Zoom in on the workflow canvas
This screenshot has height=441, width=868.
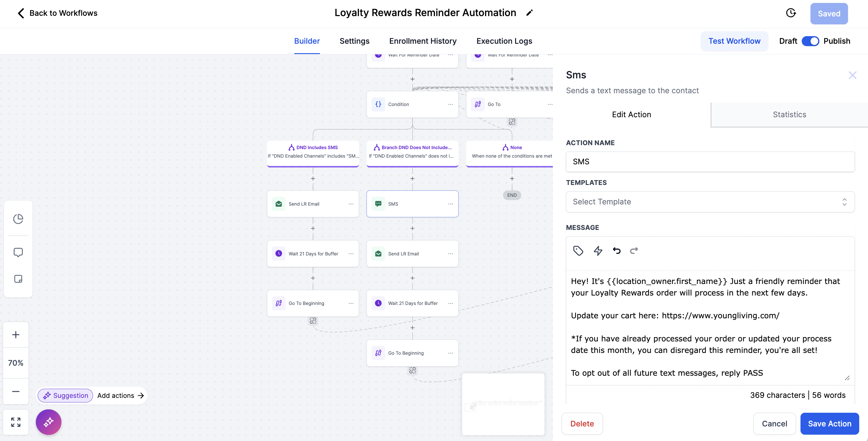pyautogui.click(x=16, y=335)
